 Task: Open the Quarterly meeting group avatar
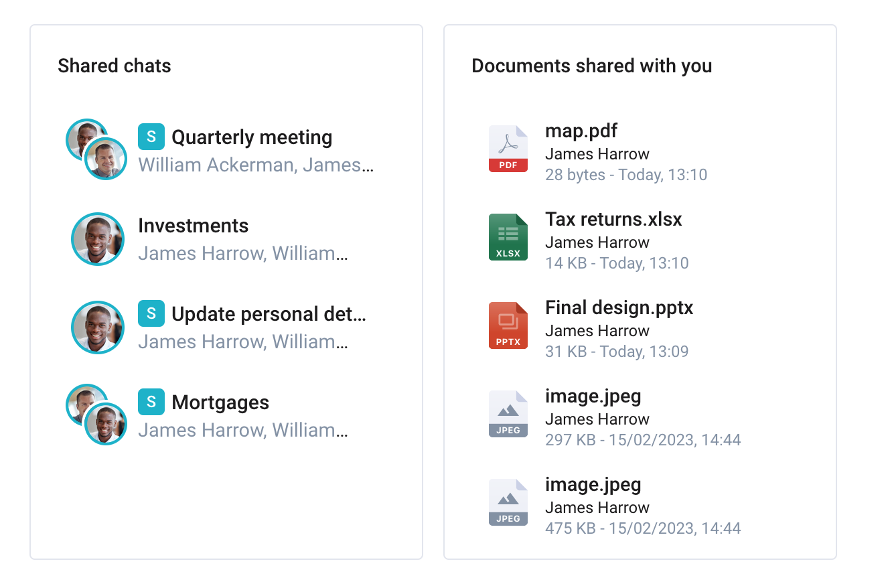tap(96, 149)
